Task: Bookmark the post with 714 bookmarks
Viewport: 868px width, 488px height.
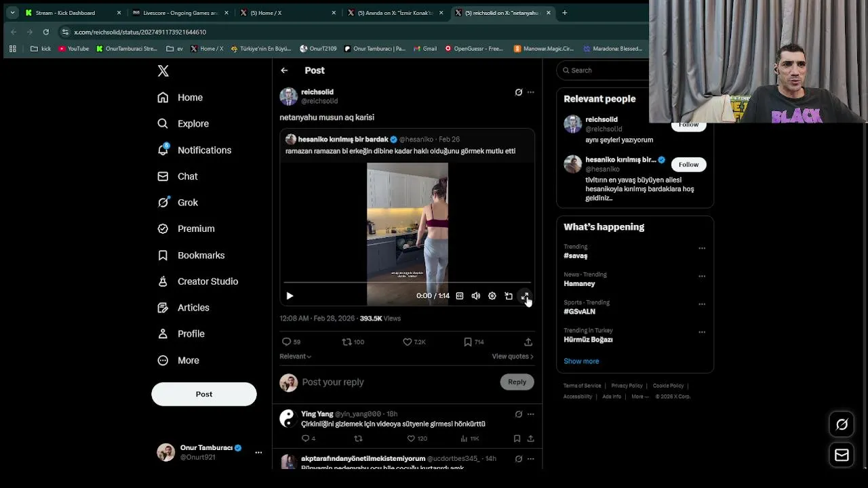Action: (x=473, y=342)
